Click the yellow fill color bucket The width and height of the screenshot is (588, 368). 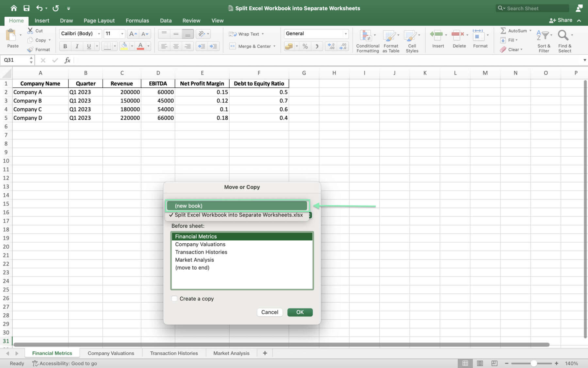[x=124, y=46]
